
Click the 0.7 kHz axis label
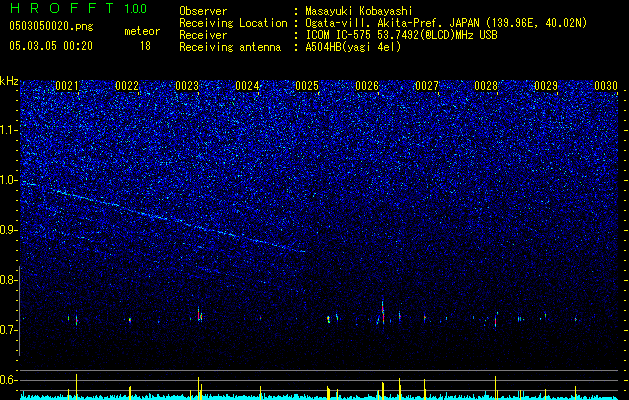point(8,330)
